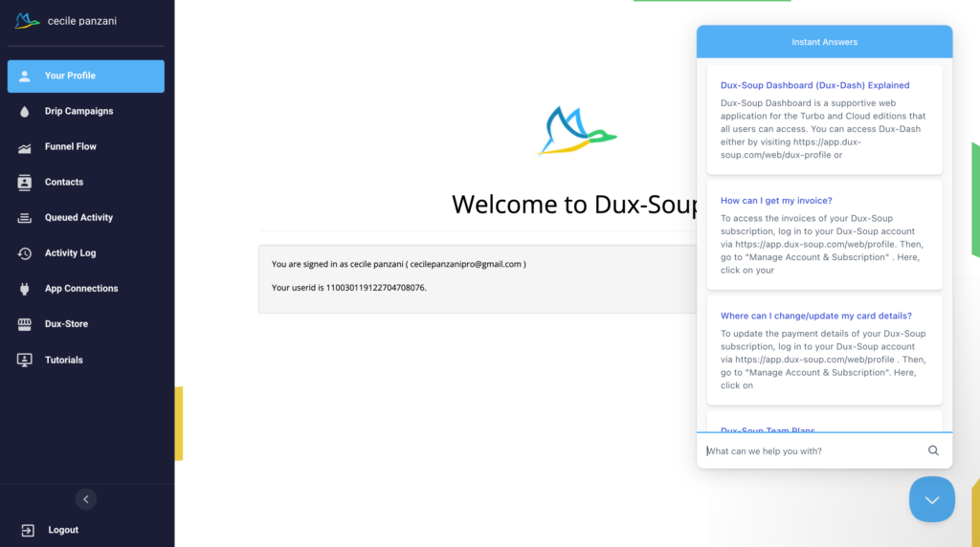Click the Drip Campaigns droplet icon
Image resolution: width=980 pixels, height=547 pixels.
(x=24, y=112)
